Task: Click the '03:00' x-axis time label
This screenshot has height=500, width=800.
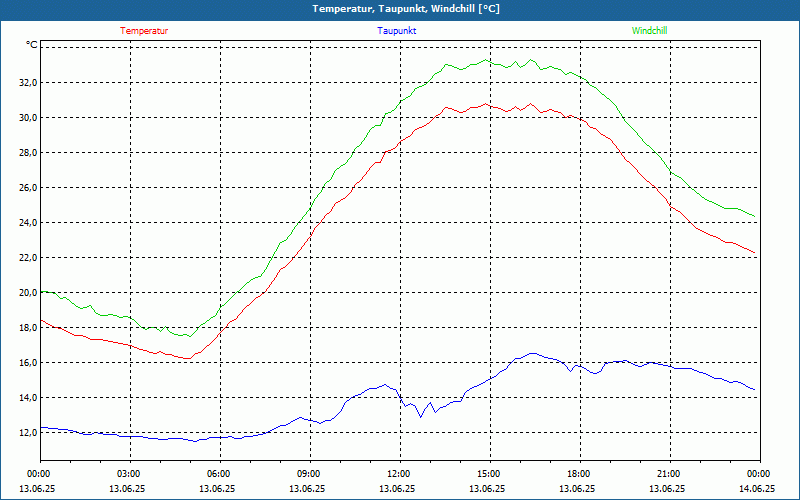Action: click(129, 474)
